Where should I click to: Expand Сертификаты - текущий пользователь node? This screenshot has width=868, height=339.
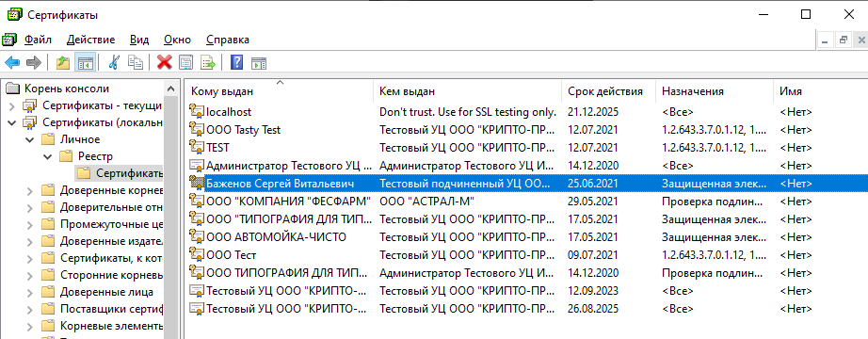[x=12, y=105]
